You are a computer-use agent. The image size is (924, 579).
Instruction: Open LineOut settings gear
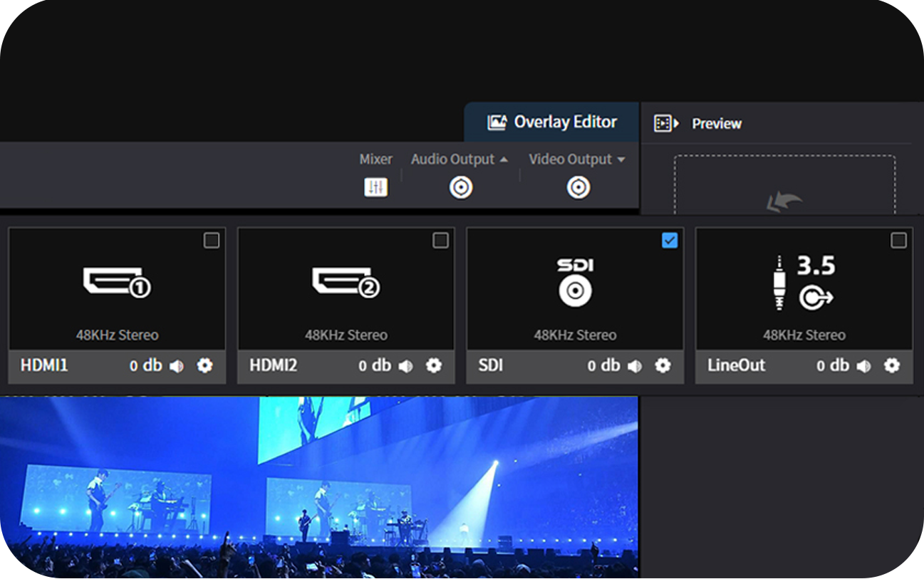[891, 365]
